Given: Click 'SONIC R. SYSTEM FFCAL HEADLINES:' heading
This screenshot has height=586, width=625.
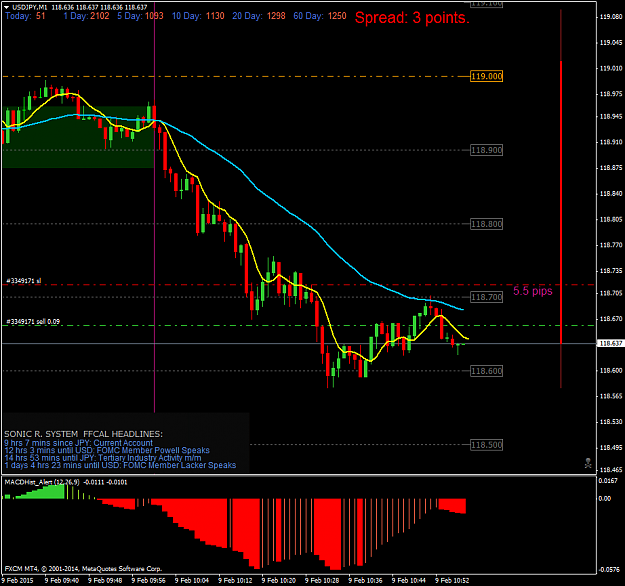Looking at the screenshot, I should [83, 434].
